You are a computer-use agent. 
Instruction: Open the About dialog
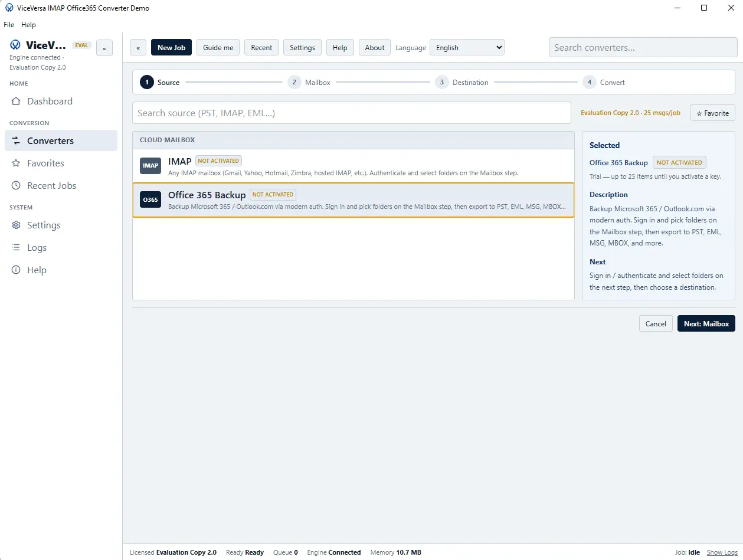(375, 48)
